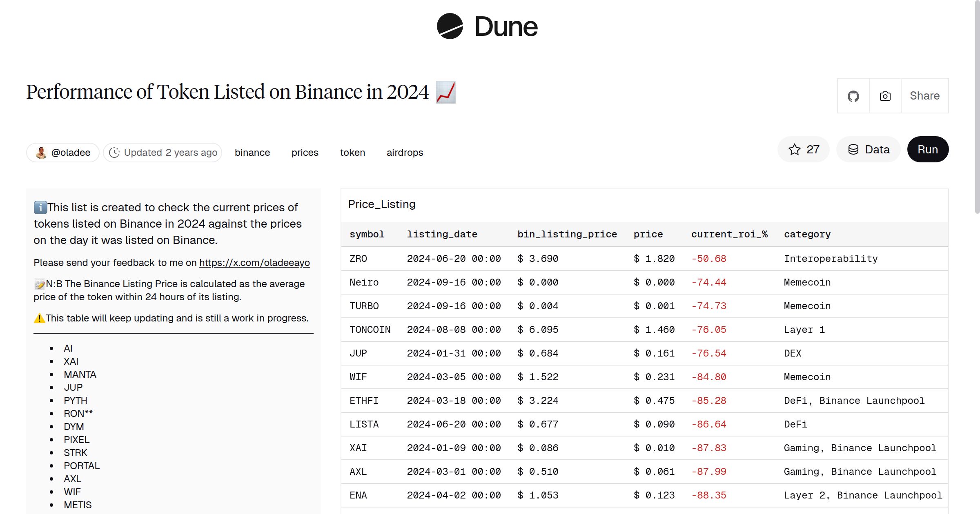Select the airdrops tag
Screen dimensions: 980x514
pyautogui.click(x=405, y=152)
